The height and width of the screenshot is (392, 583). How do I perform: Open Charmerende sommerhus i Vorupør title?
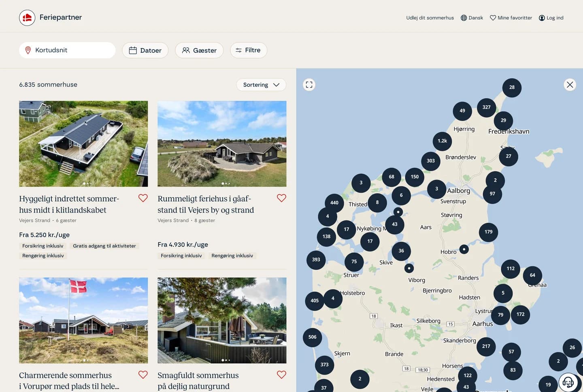tap(69, 381)
